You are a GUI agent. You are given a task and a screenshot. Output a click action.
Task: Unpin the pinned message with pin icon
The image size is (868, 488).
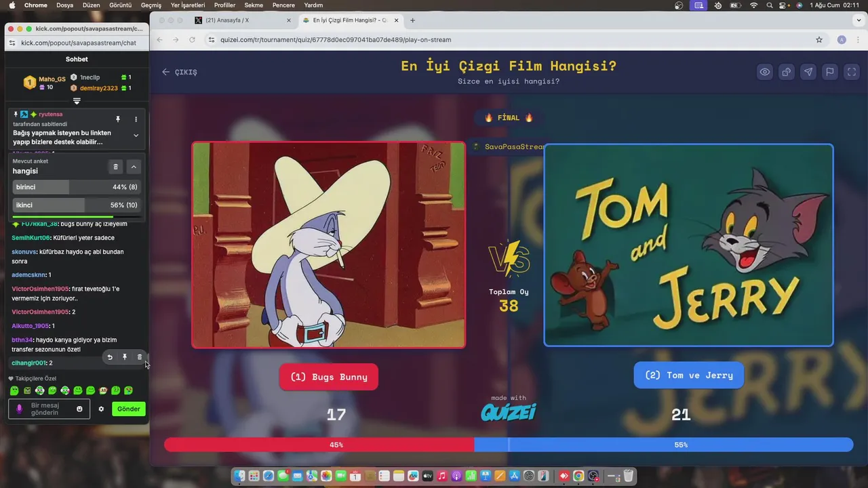117,119
